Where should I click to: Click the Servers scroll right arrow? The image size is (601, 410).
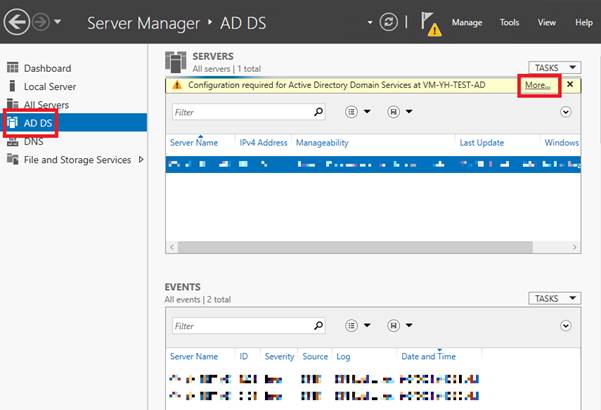(x=575, y=247)
